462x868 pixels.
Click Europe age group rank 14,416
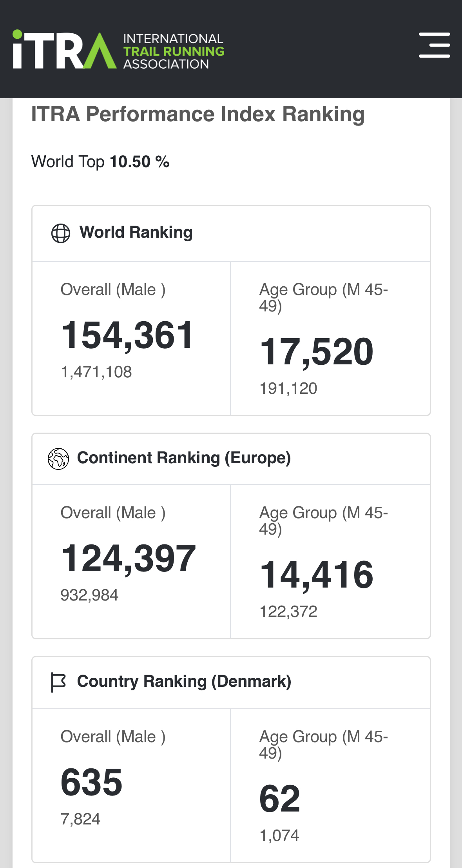[317, 575]
